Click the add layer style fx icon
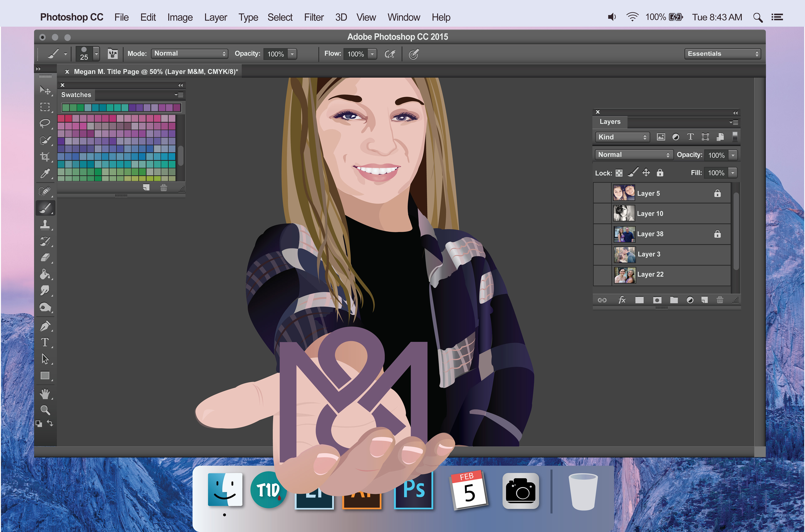805x532 pixels. pyautogui.click(x=622, y=300)
